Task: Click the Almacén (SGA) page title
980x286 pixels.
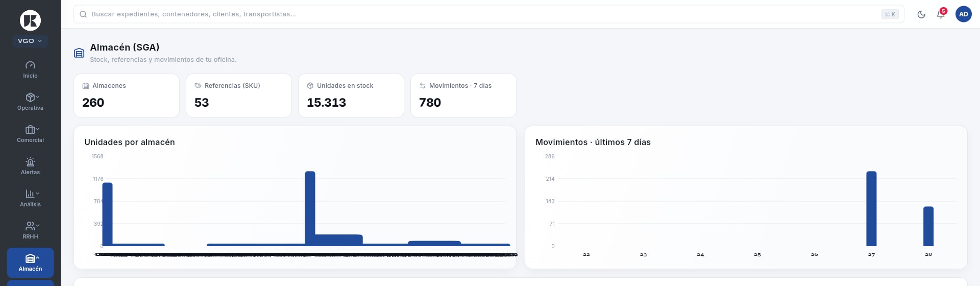Action: point(125,47)
